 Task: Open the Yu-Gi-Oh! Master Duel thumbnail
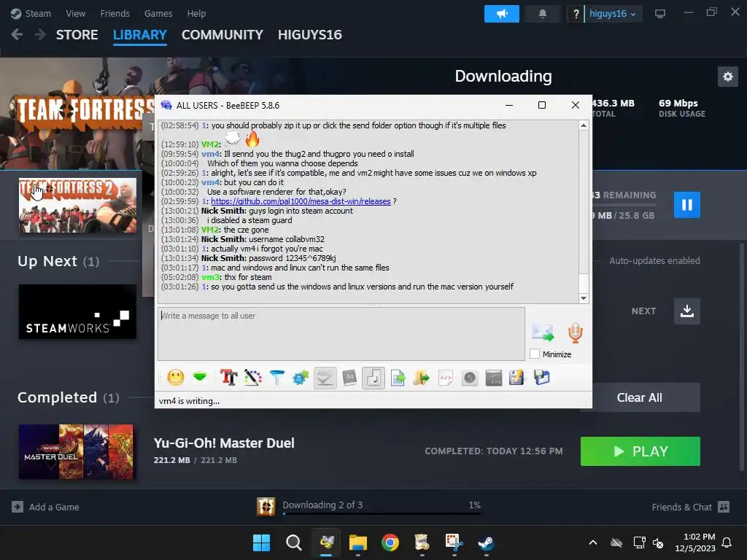tap(76, 451)
